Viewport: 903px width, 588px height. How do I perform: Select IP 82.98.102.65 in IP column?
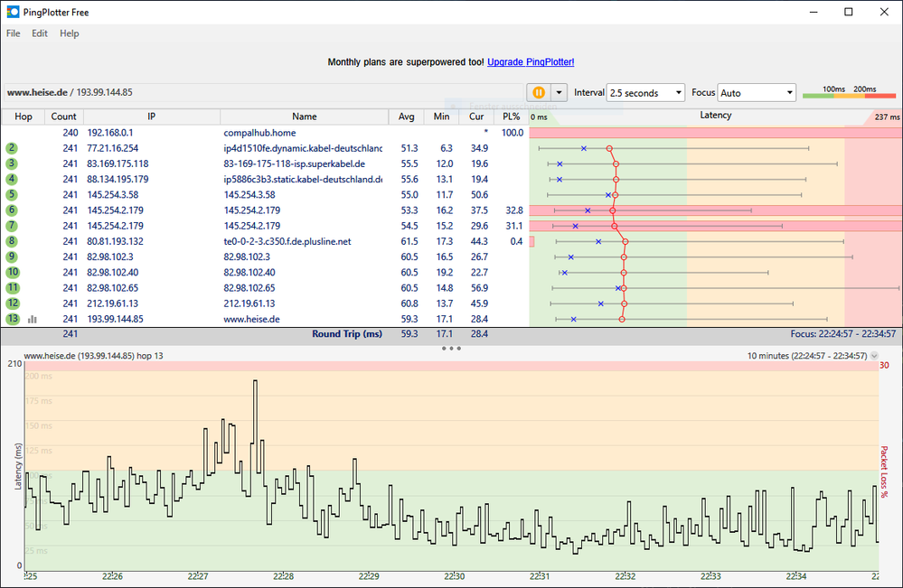(113, 288)
